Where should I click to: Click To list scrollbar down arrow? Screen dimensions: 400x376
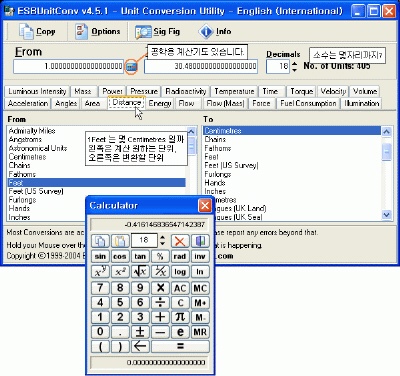tap(386, 215)
